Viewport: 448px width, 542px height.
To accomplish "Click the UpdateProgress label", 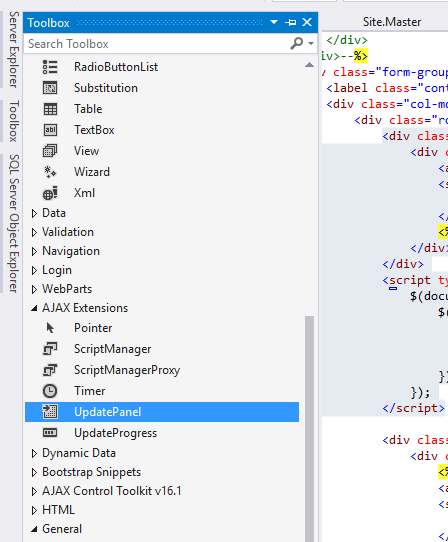I will click(x=115, y=433).
